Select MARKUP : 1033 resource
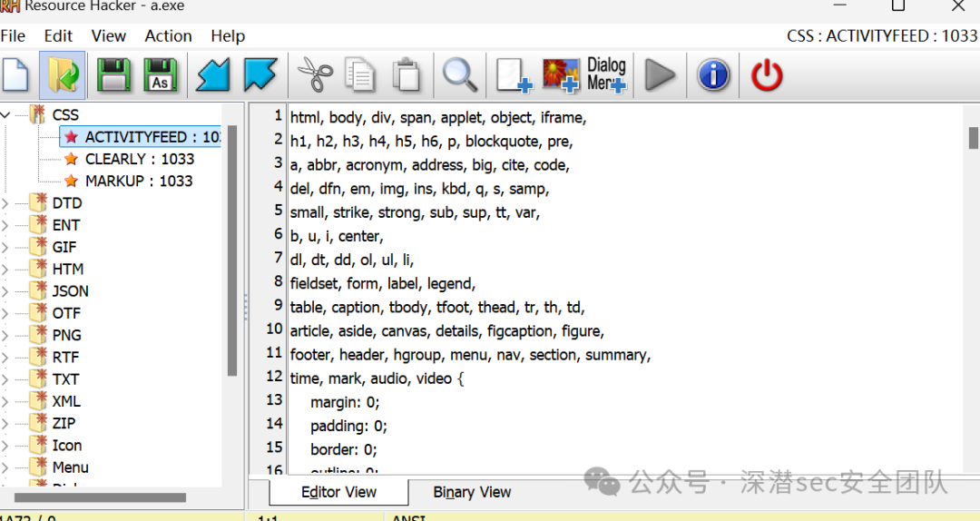The height and width of the screenshot is (521, 980). (x=139, y=182)
